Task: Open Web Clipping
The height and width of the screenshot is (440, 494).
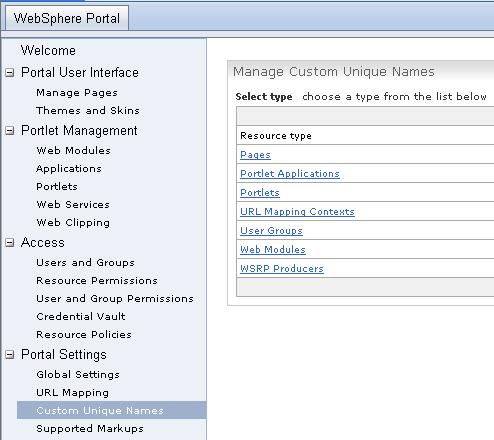Action: [x=73, y=223]
